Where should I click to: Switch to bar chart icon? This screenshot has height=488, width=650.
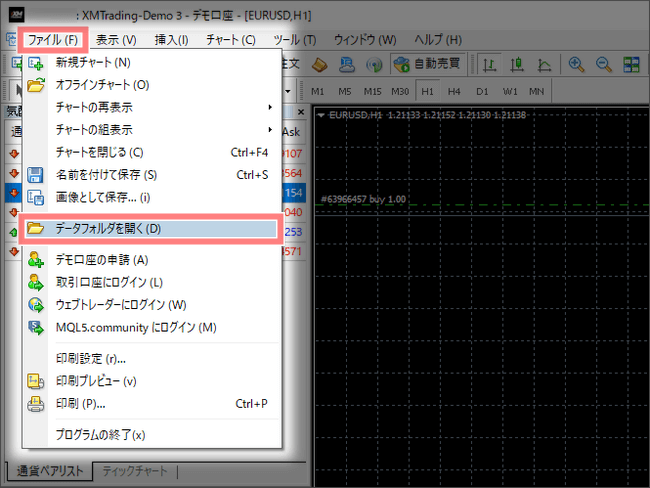[490, 65]
